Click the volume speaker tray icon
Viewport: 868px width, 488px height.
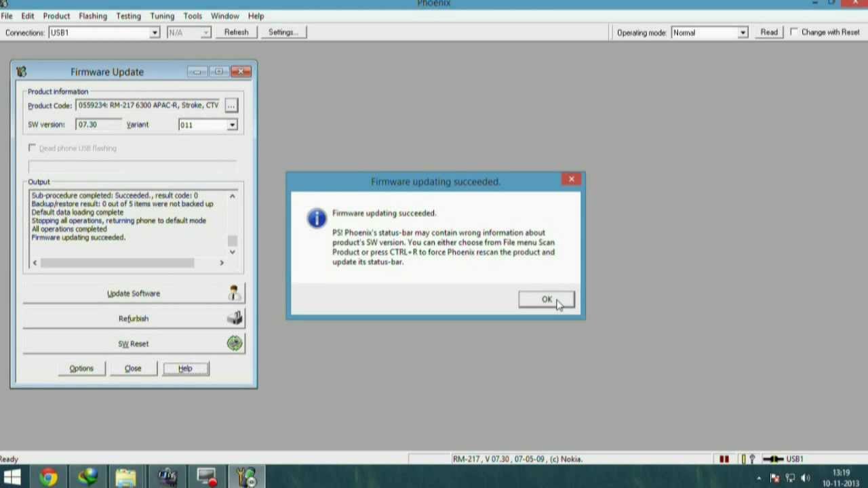click(x=806, y=479)
